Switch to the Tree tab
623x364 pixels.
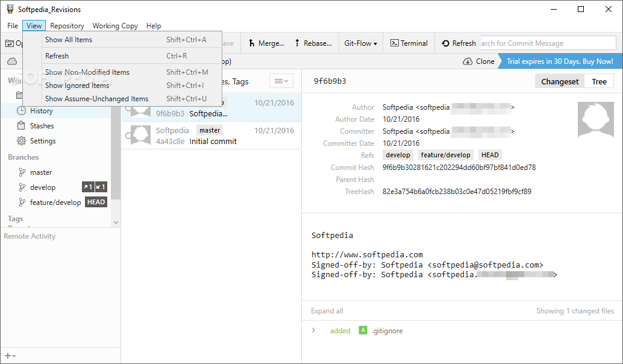coord(599,82)
